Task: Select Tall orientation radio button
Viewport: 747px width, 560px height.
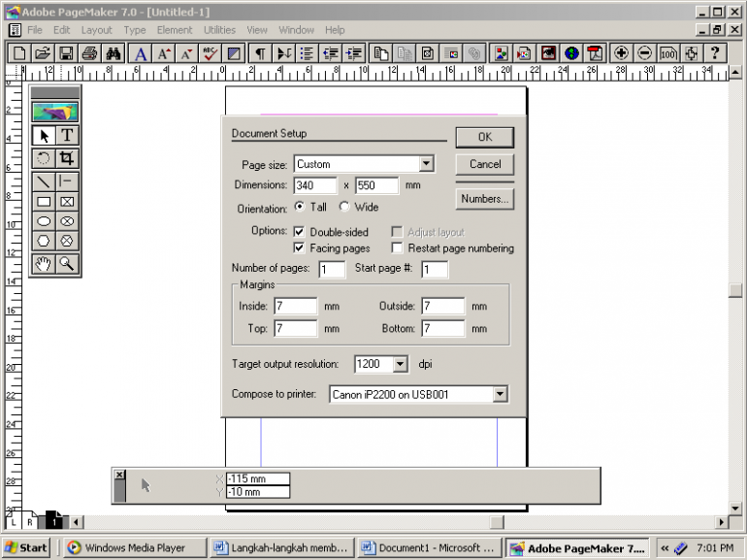Action: 299,207
